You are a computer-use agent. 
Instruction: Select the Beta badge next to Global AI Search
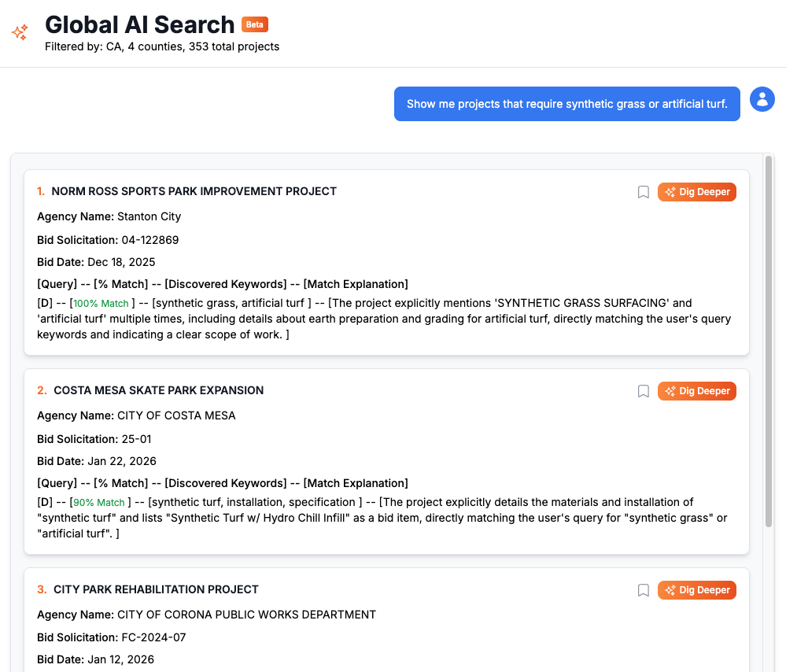tap(254, 24)
